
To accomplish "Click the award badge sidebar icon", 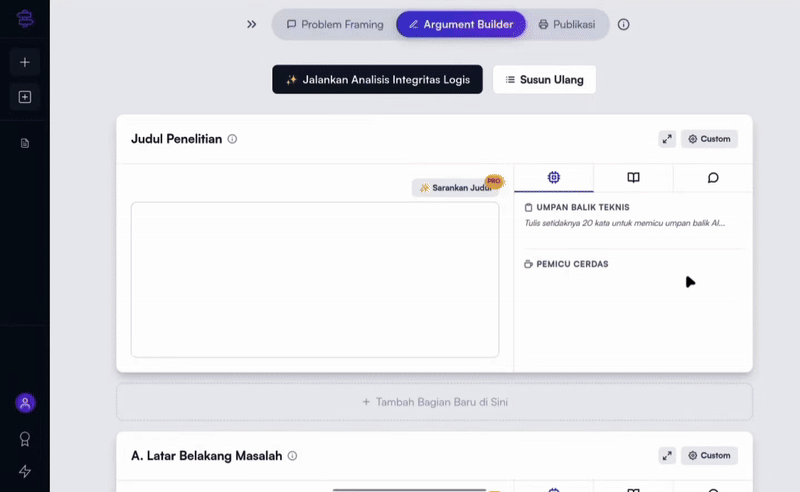I will pyautogui.click(x=25, y=438).
